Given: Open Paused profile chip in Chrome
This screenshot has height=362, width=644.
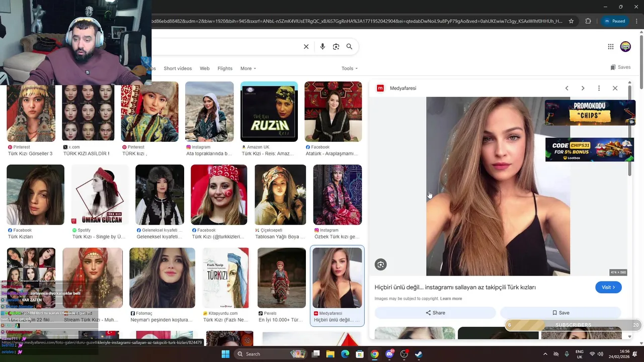Looking at the screenshot, I should pos(615,21).
